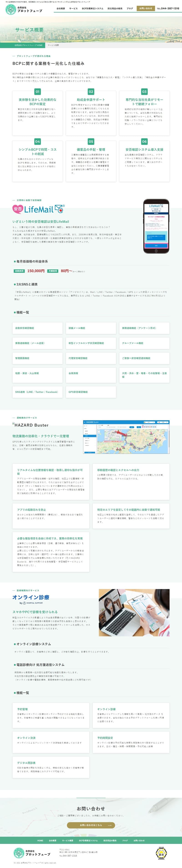Click the デジタル問診表 feature heading

pyautogui.click(x=26, y=763)
